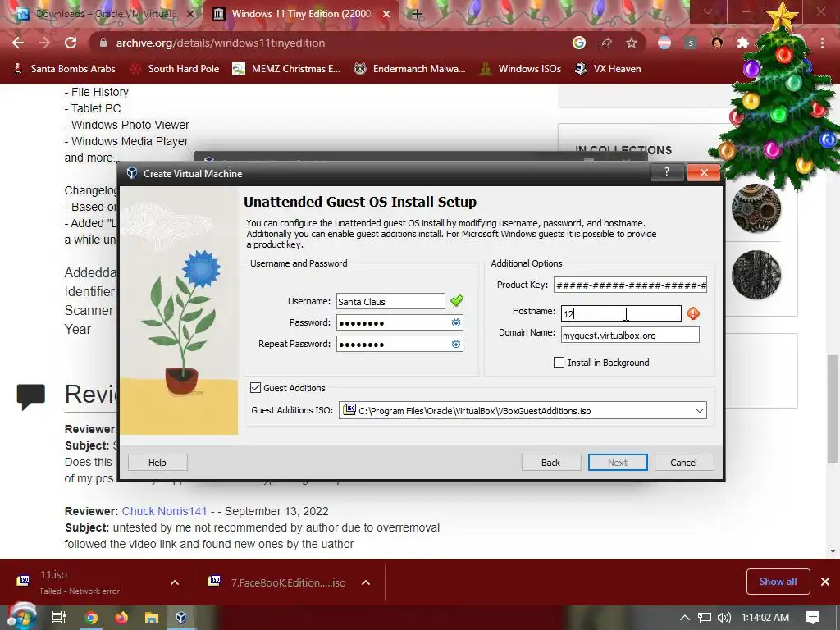Image resolution: width=840 pixels, height=630 pixels.
Task: Open Firefox from the taskbar
Action: coord(121,618)
